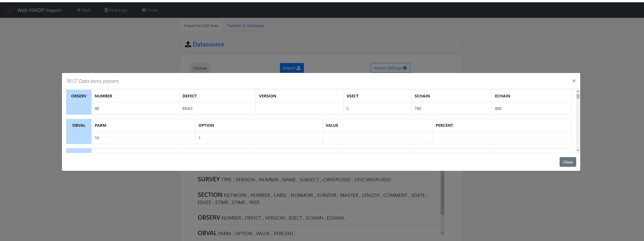Screen dimensions: 644x241
Task: Click the NUMBER column header
Action: [135, 96]
